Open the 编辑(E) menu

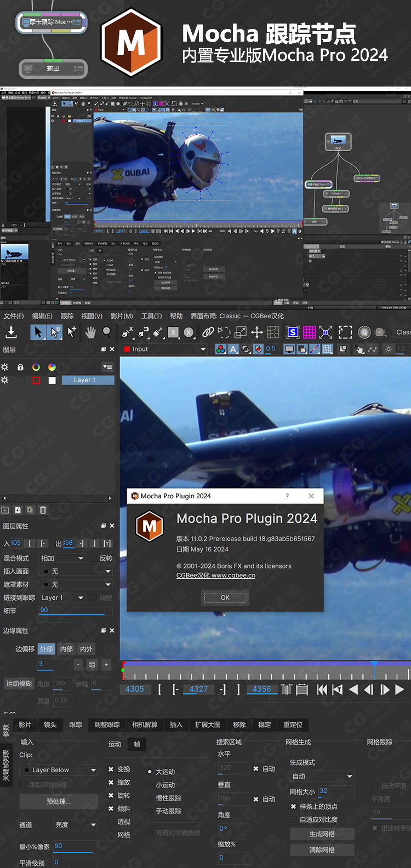42,316
